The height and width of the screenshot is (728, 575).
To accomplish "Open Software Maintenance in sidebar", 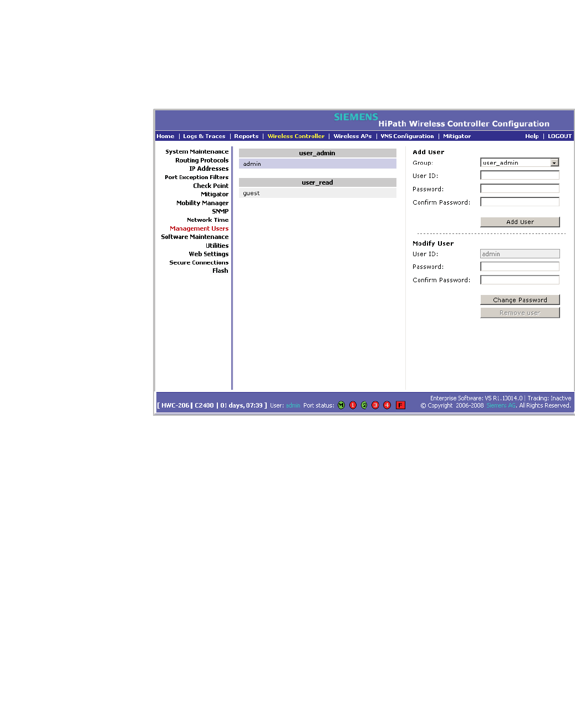I will pos(195,237).
